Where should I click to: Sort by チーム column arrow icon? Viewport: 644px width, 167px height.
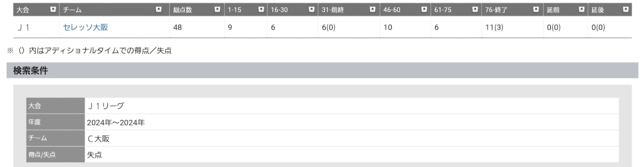[159, 10]
